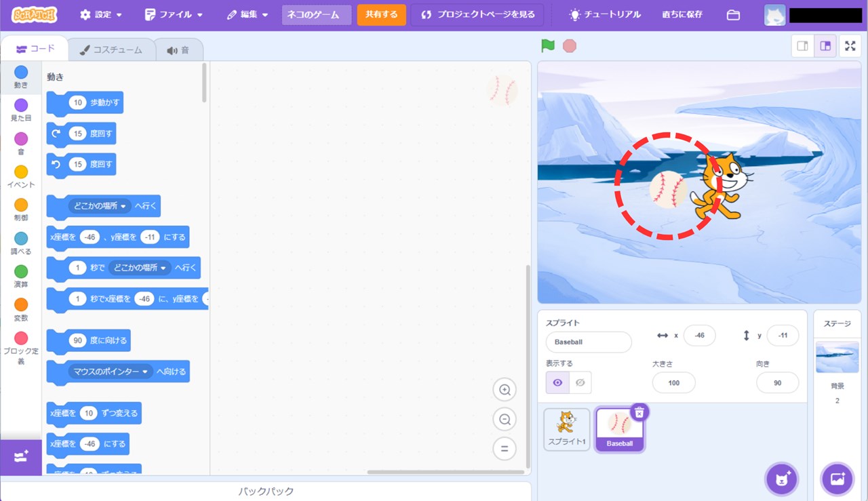Open the add extension button

click(x=20, y=457)
